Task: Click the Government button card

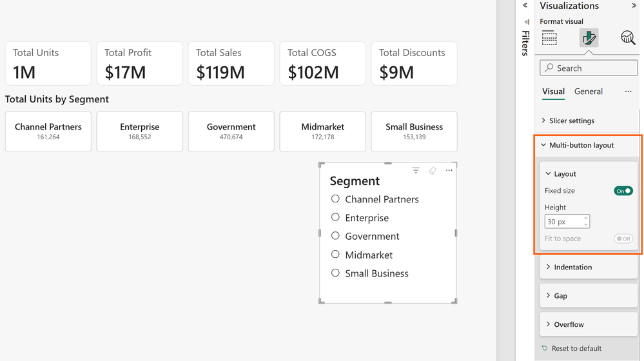Action: [x=231, y=132]
